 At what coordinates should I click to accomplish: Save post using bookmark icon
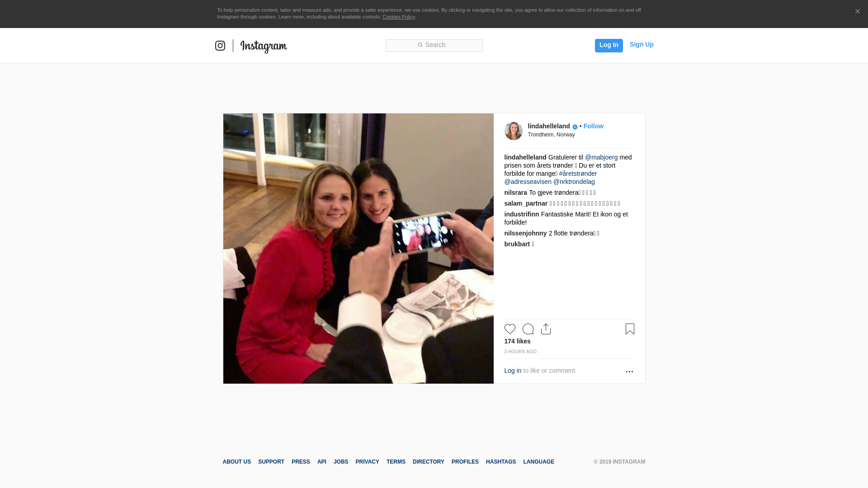click(630, 329)
